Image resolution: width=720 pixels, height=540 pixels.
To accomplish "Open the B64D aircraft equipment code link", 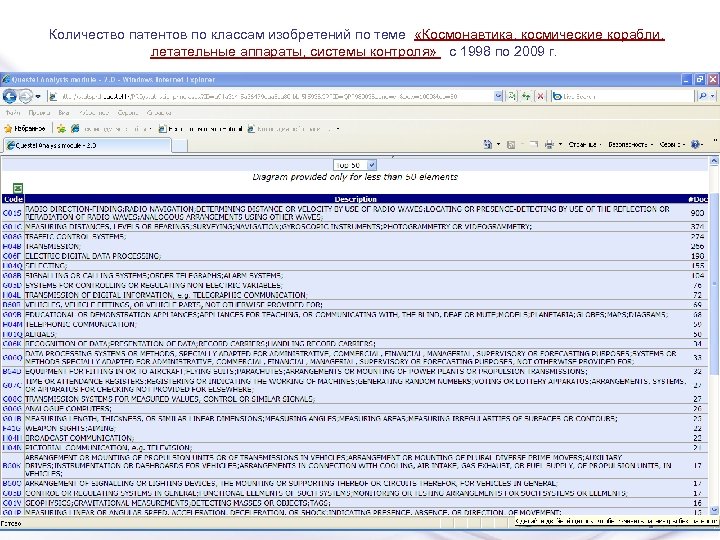I will point(12,371).
